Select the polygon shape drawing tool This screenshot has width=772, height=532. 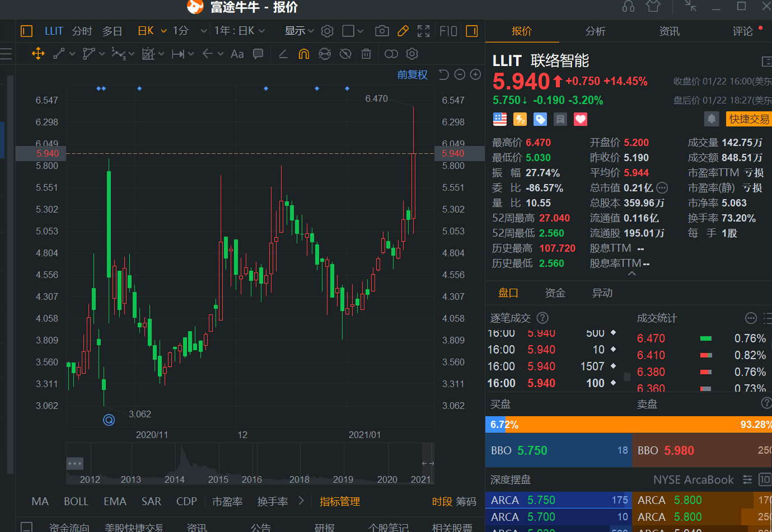click(x=88, y=54)
